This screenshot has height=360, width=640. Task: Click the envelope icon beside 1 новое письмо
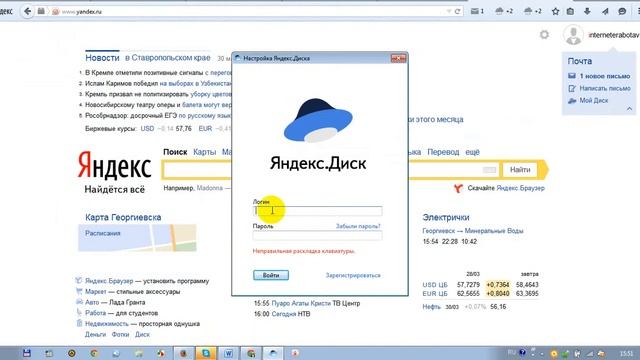click(572, 76)
